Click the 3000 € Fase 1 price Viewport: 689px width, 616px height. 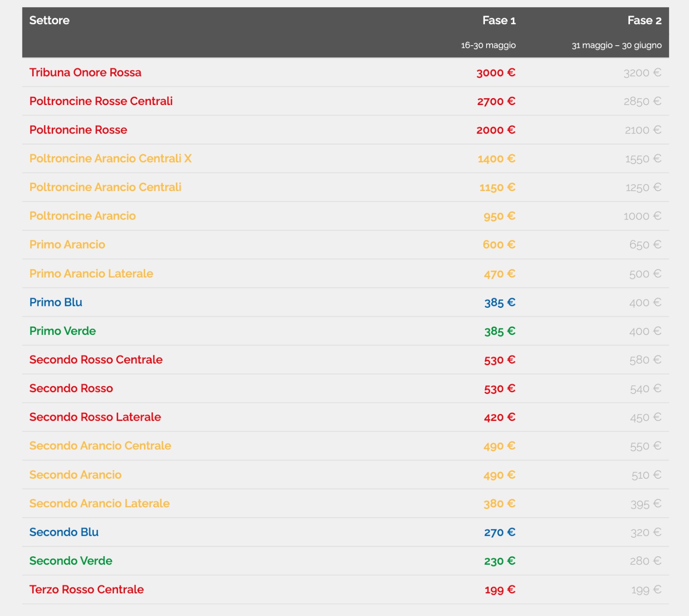496,73
